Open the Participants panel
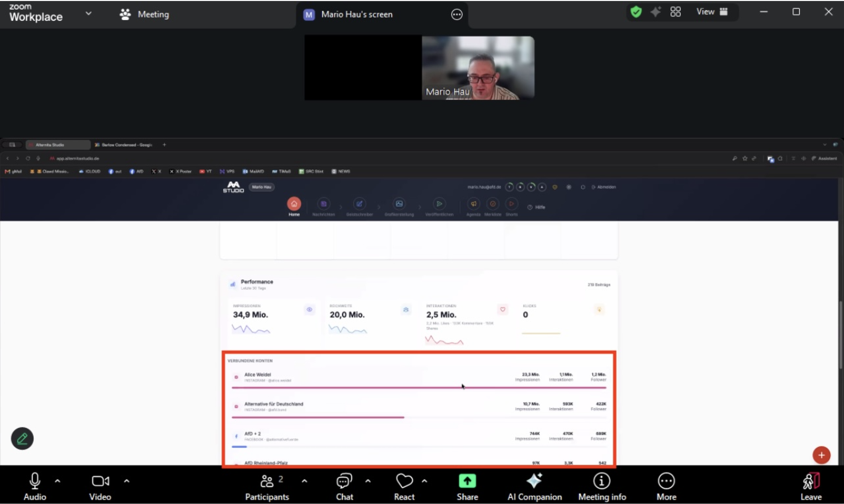Viewport: 844px width, 504px height. point(267,486)
